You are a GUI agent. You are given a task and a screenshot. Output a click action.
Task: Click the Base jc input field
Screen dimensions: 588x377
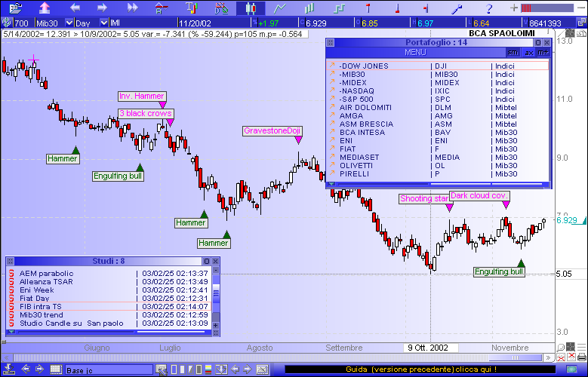pos(109,370)
